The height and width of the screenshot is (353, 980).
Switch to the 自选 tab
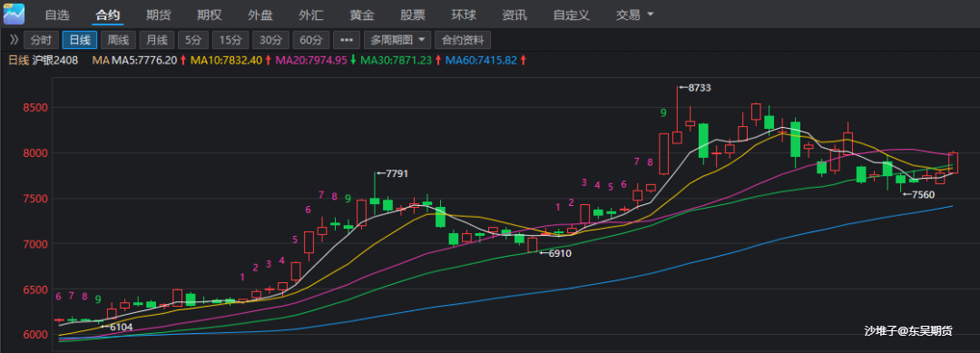[x=57, y=15]
